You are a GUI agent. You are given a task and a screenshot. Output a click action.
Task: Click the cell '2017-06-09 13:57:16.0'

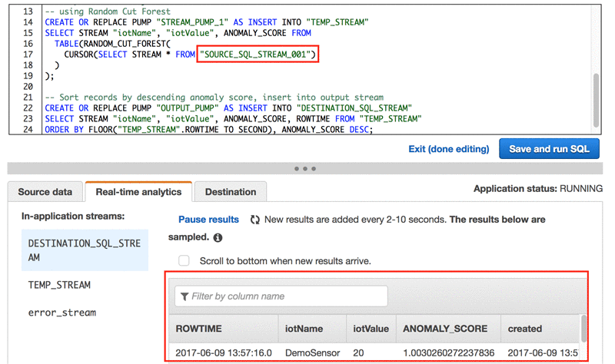(x=224, y=353)
